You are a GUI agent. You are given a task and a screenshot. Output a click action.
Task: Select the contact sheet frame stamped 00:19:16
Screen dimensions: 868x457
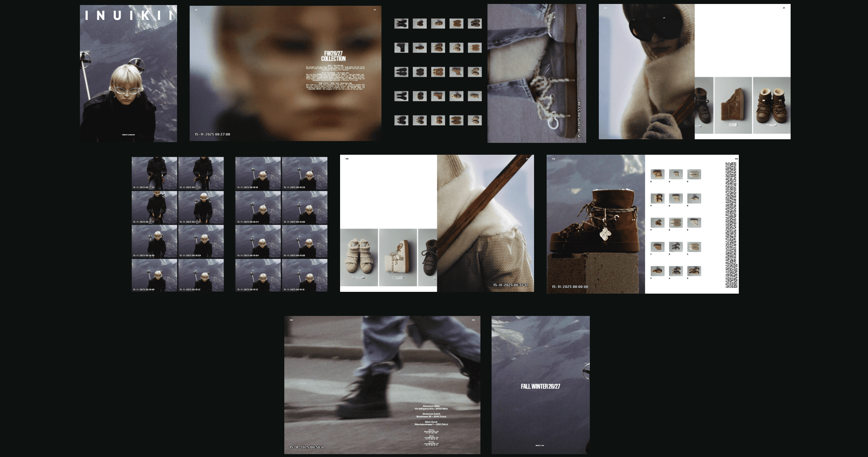(304, 275)
